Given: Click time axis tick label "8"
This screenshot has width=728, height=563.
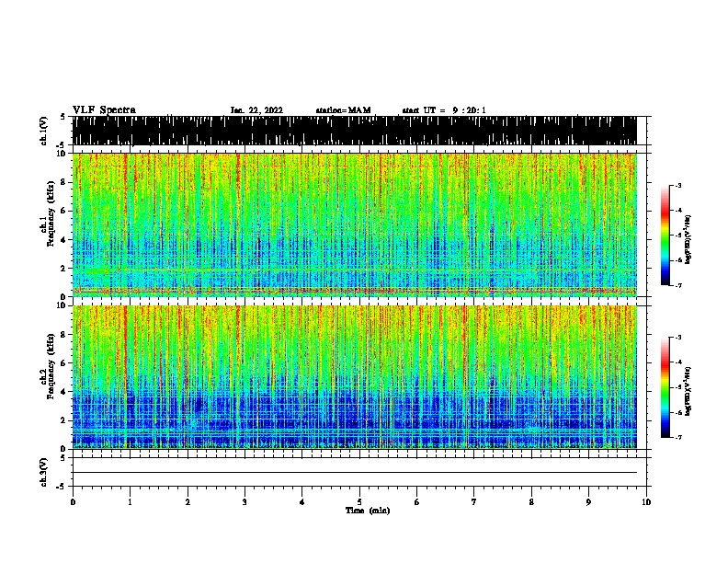Looking at the screenshot, I should coord(531,502).
